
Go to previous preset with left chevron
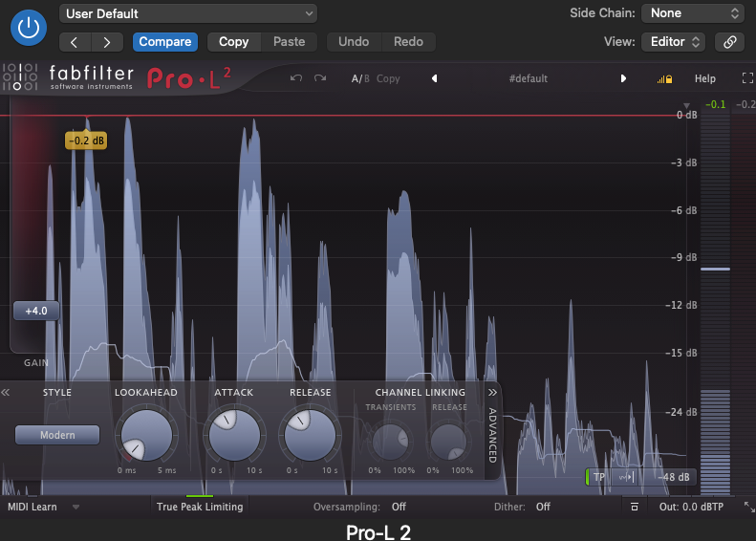point(75,42)
